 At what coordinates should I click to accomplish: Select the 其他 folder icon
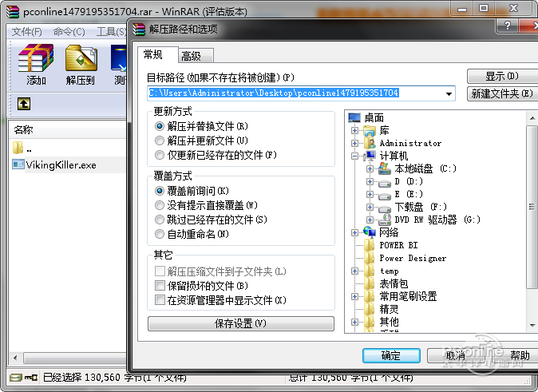coord(370,322)
